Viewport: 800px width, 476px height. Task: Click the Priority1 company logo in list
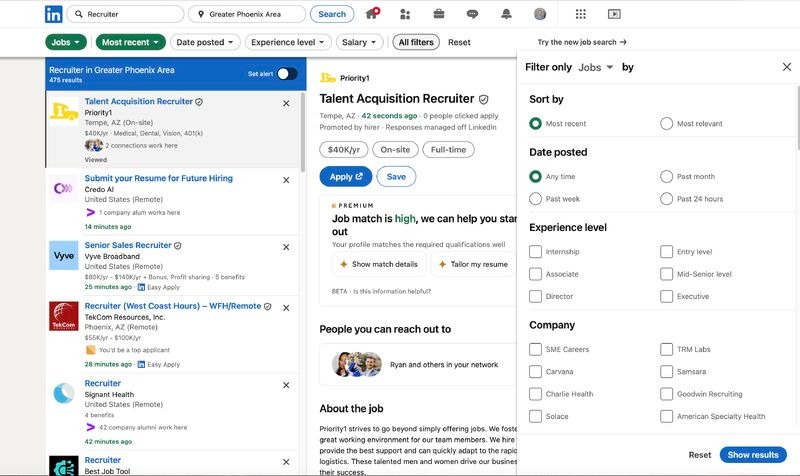pyautogui.click(x=64, y=112)
